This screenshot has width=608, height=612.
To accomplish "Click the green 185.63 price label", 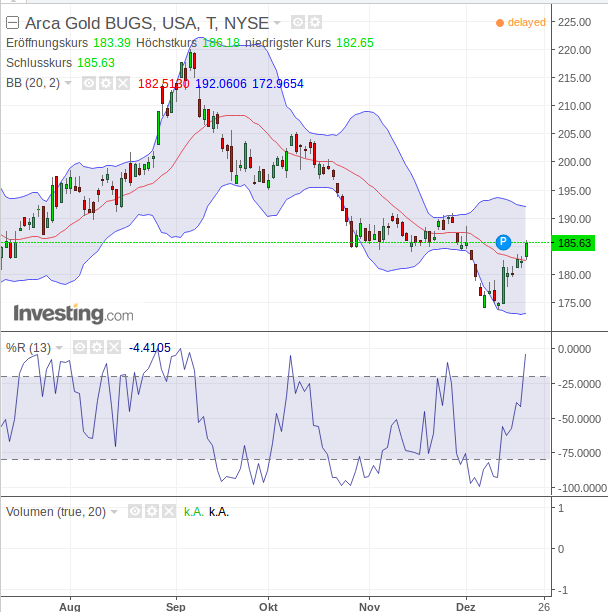I will pyautogui.click(x=573, y=243).
